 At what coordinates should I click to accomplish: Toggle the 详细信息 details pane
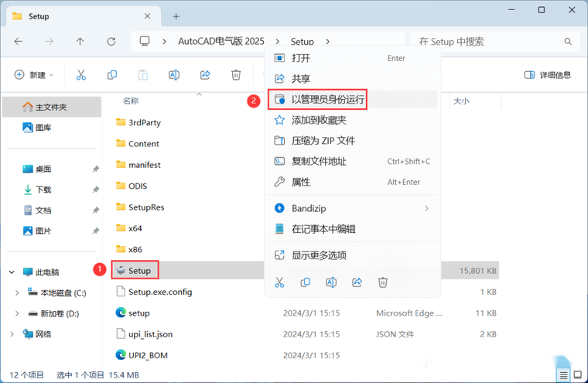(x=548, y=75)
